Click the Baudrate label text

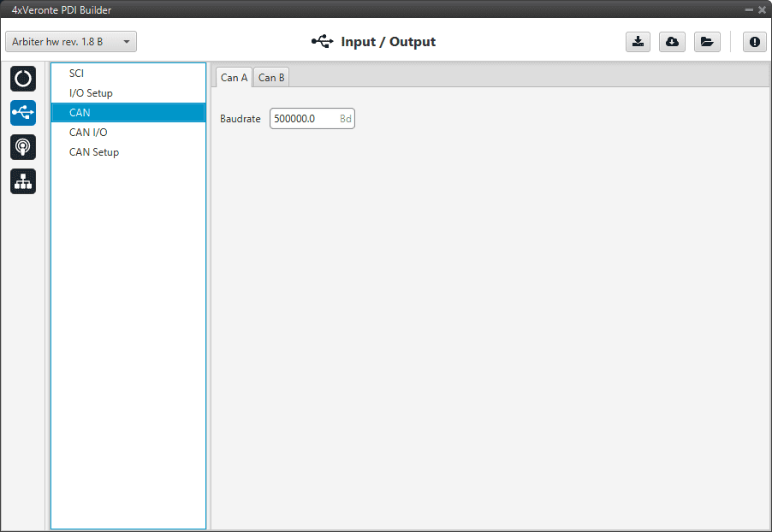241,119
